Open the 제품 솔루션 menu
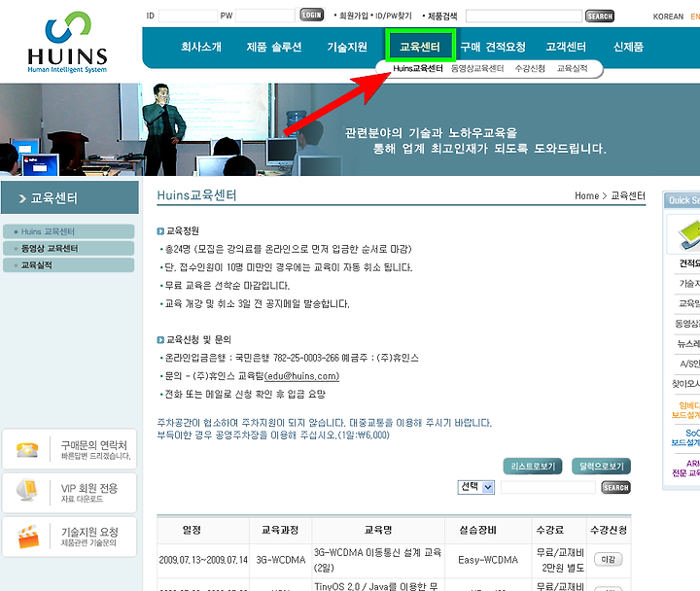 (x=274, y=47)
